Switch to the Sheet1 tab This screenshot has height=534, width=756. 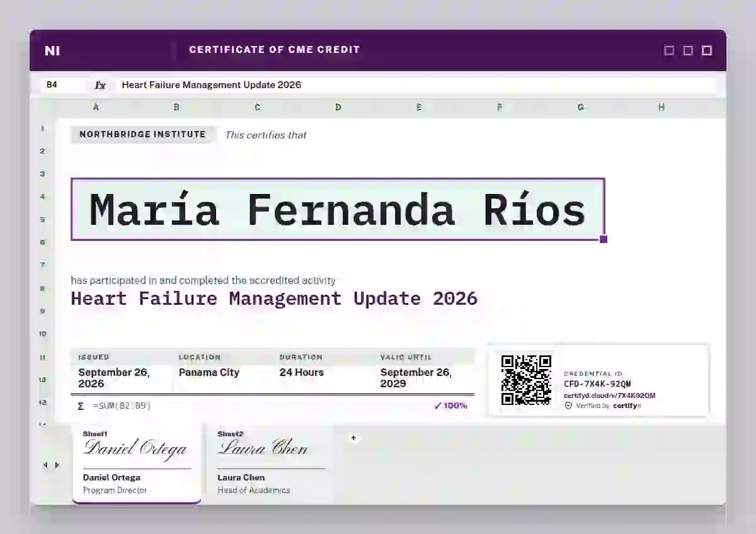pos(137,463)
